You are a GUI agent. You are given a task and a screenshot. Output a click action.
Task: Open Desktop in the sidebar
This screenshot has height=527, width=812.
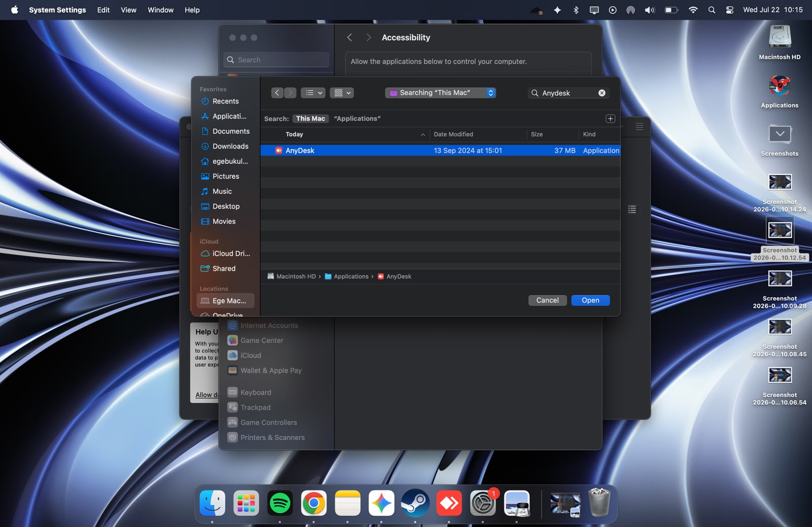(x=225, y=206)
